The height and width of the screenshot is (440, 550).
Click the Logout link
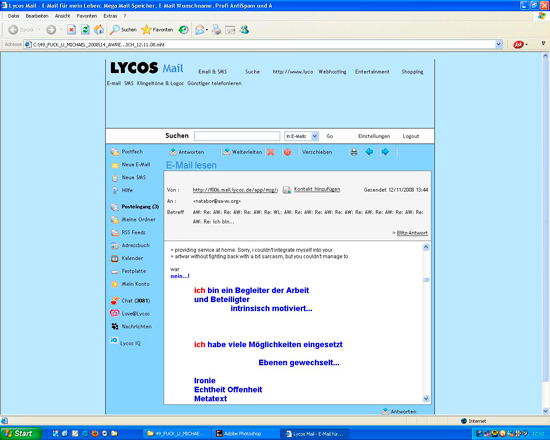pyautogui.click(x=411, y=136)
